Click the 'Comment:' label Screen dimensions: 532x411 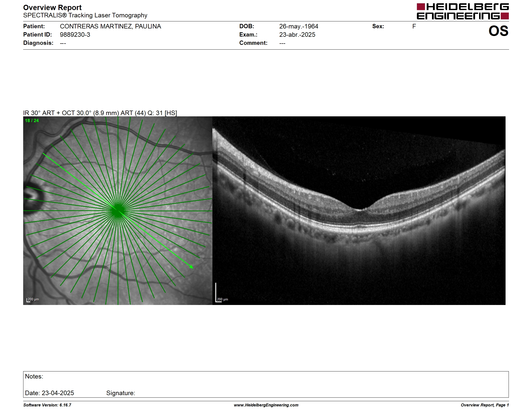253,43
